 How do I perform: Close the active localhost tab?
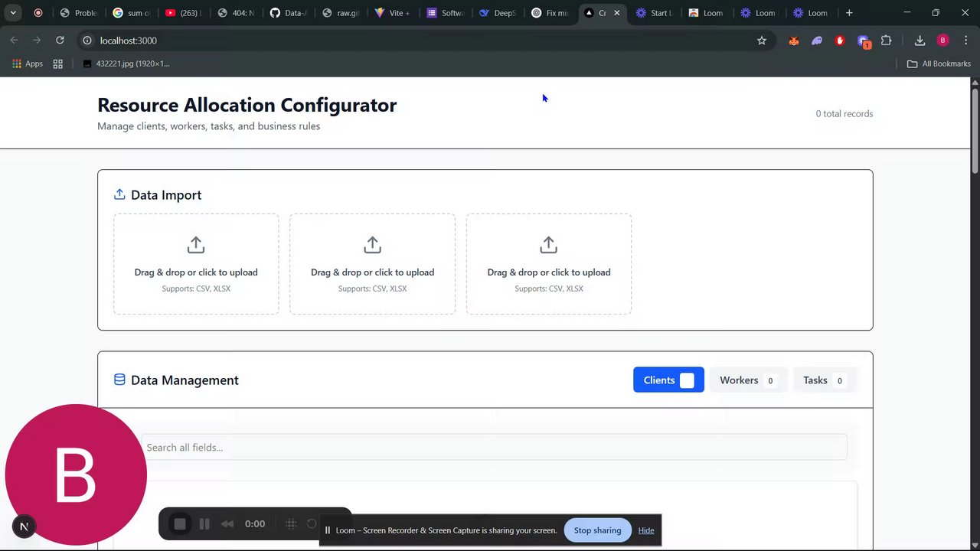617,13
